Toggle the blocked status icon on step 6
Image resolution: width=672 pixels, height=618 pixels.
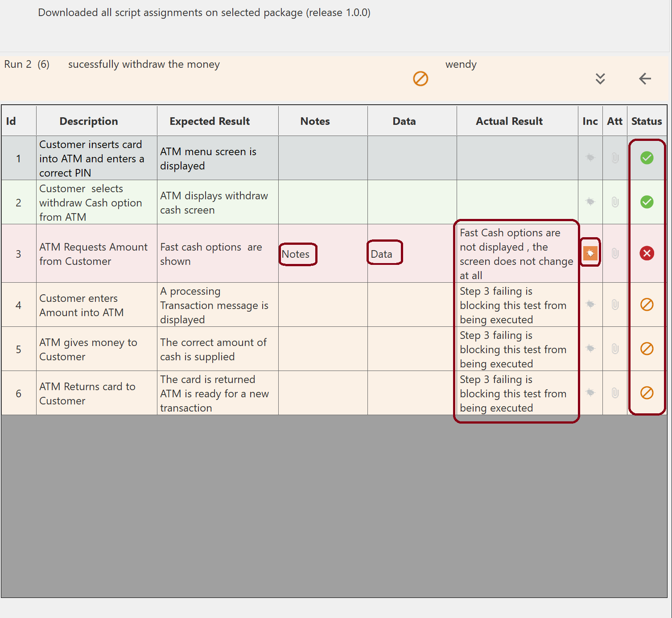pos(647,393)
